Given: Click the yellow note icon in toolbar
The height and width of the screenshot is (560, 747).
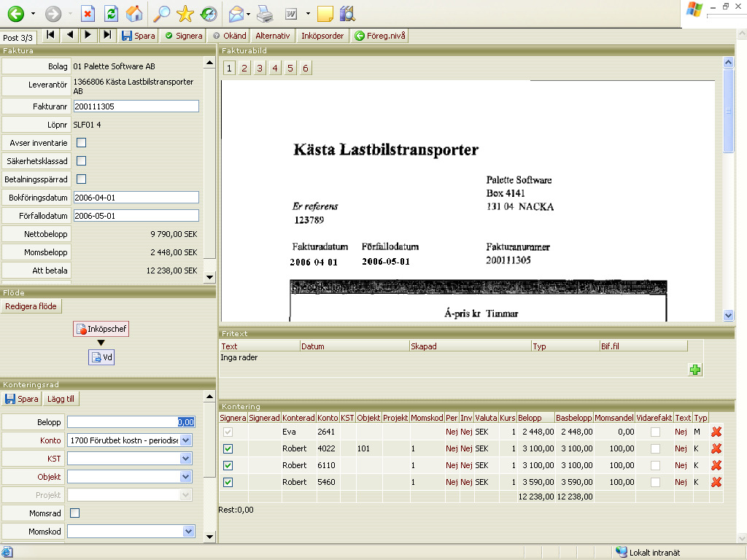Looking at the screenshot, I should (325, 15).
